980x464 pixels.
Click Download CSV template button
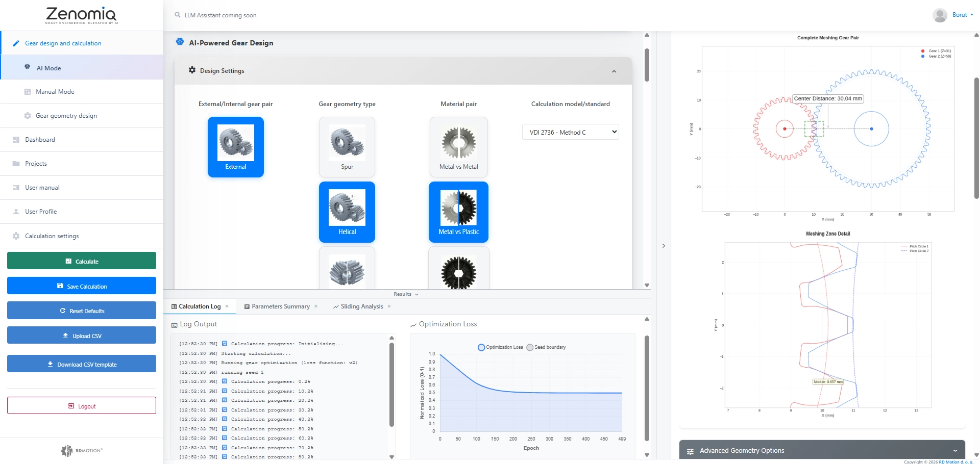[x=82, y=364]
